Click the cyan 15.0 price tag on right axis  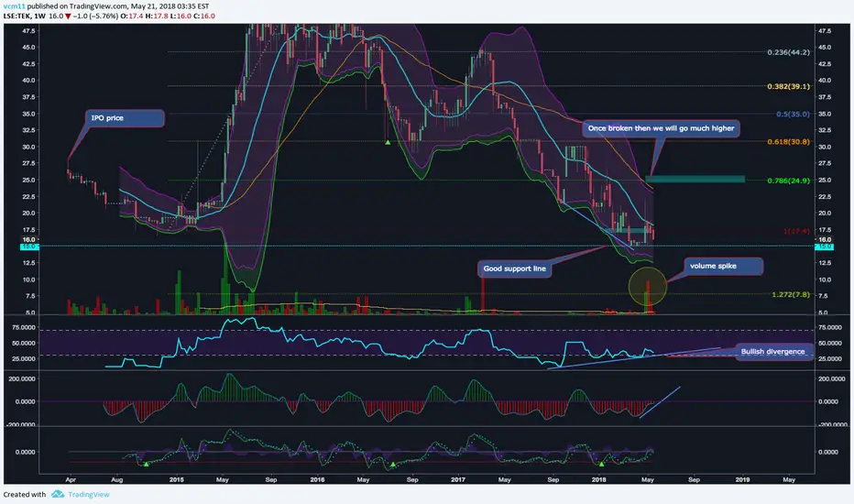(x=825, y=247)
